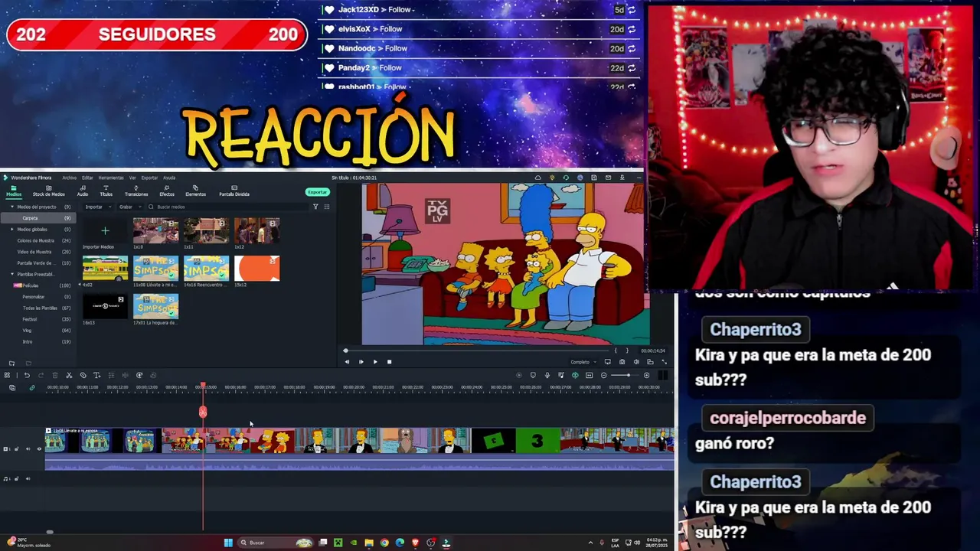Click the timeline text T tool

pos(96,375)
